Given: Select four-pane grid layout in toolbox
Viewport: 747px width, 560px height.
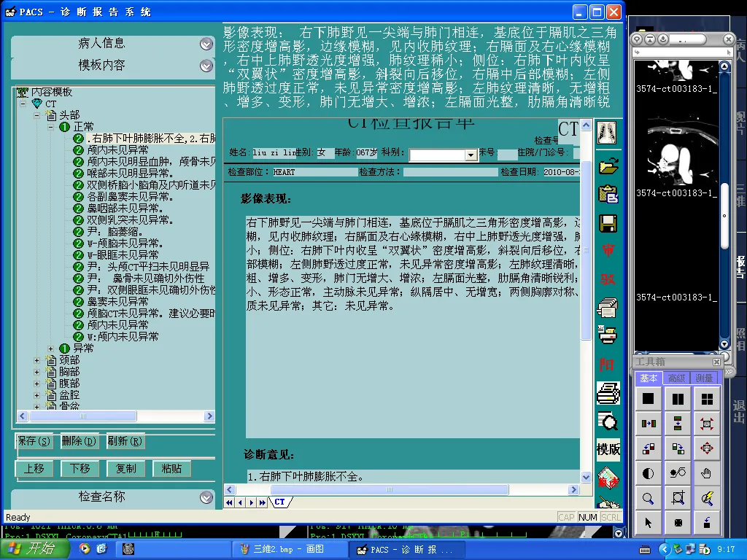Looking at the screenshot, I should (x=707, y=399).
